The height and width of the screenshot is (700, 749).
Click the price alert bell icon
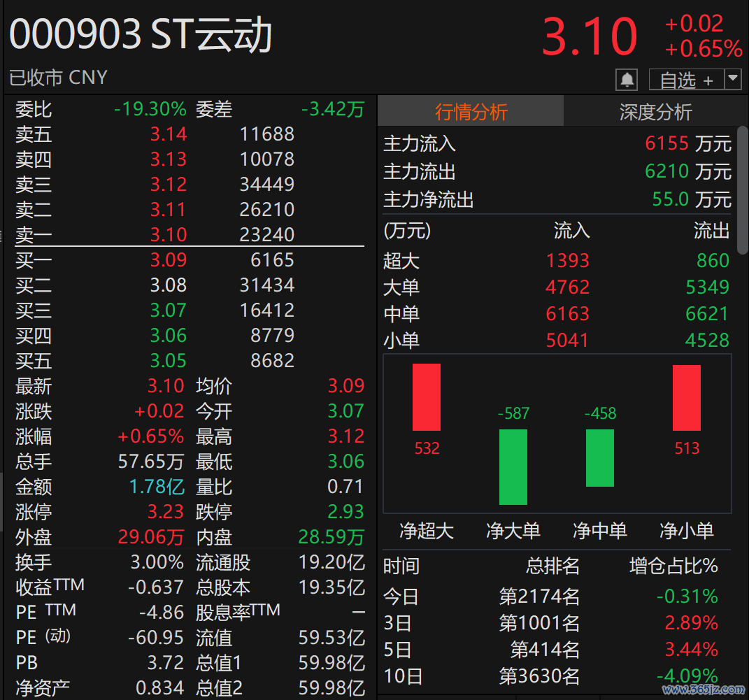[627, 80]
